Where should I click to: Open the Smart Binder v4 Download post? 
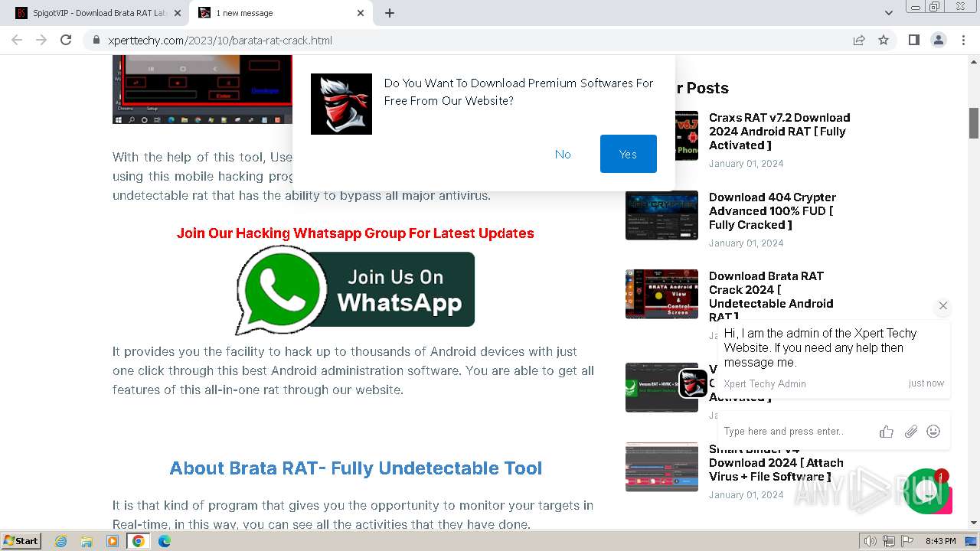tap(776, 463)
